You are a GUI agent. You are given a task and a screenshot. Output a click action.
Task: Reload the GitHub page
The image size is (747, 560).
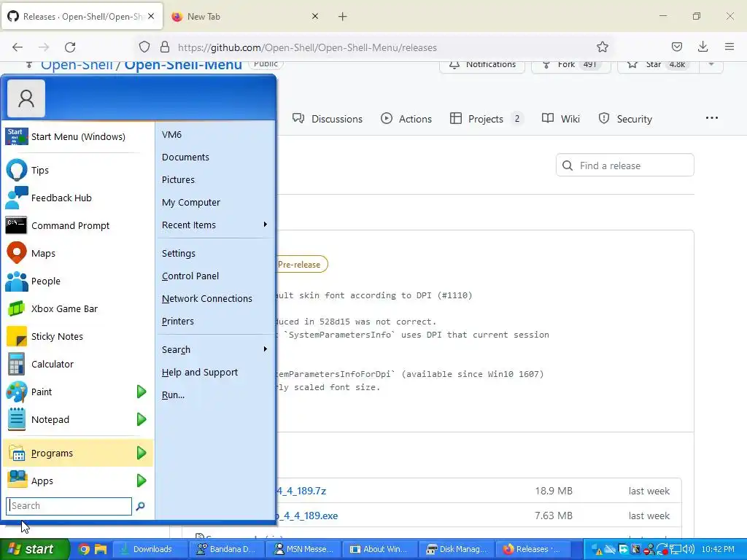point(70,47)
